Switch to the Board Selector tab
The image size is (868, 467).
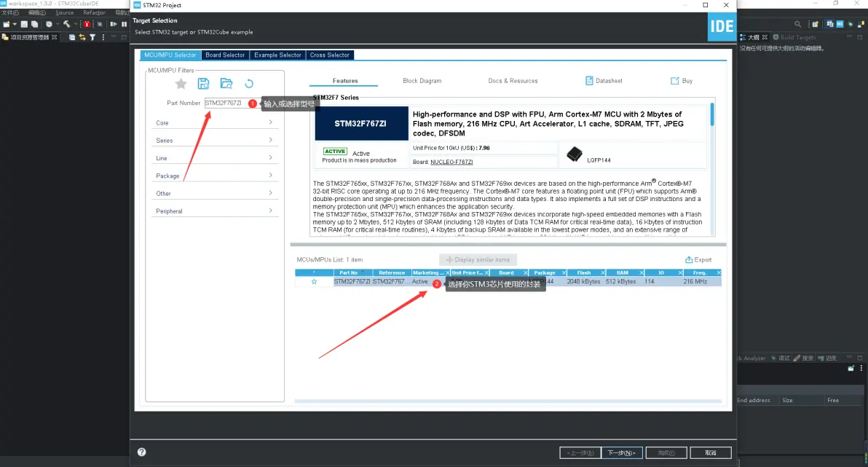point(225,55)
